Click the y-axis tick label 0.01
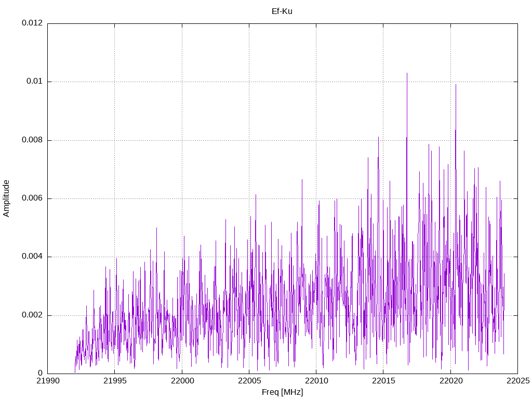532x399 pixels. [35, 82]
